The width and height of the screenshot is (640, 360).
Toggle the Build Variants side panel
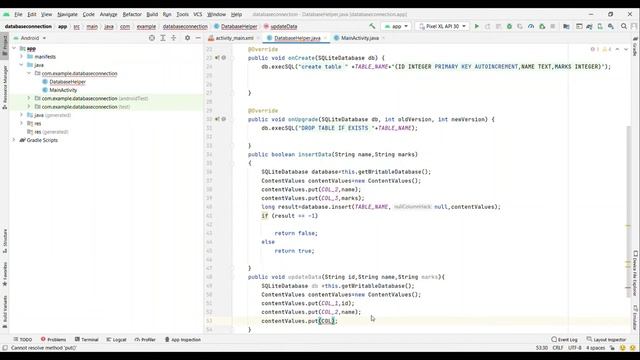coord(5,312)
